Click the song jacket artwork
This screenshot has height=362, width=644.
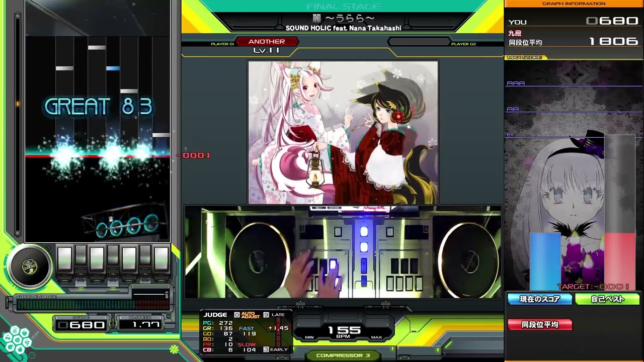pyautogui.click(x=343, y=132)
